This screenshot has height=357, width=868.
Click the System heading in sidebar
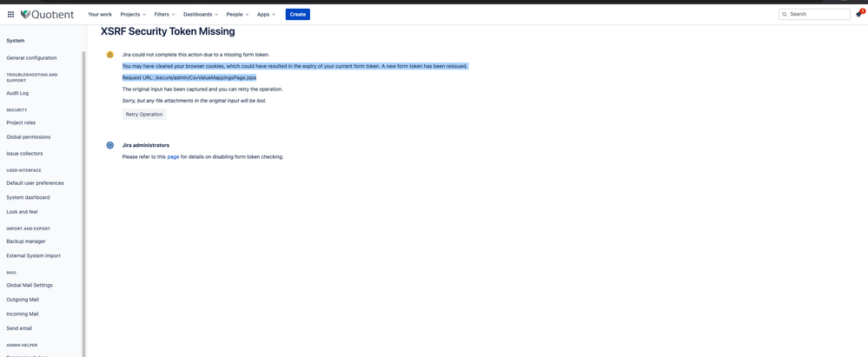(16, 41)
